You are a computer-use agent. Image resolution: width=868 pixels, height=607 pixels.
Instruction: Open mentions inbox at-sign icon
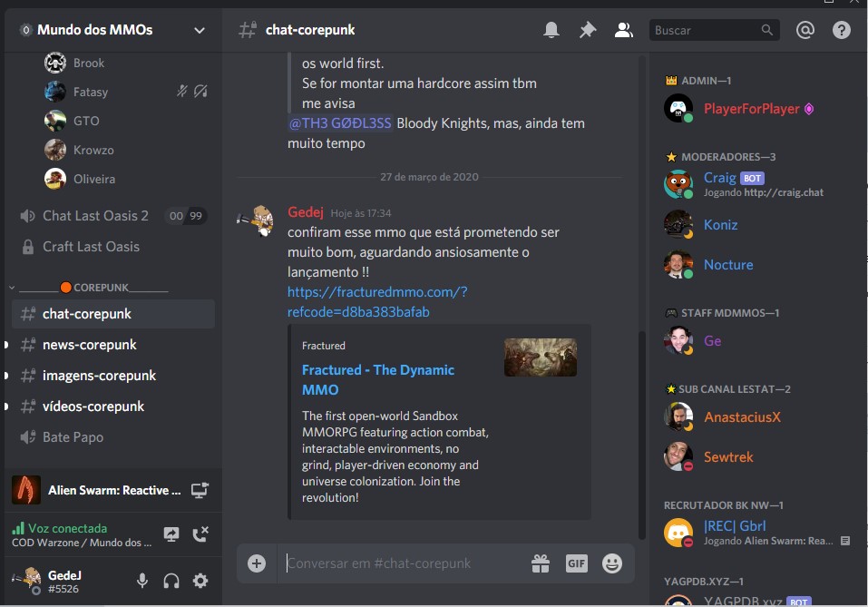click(805, 30)
